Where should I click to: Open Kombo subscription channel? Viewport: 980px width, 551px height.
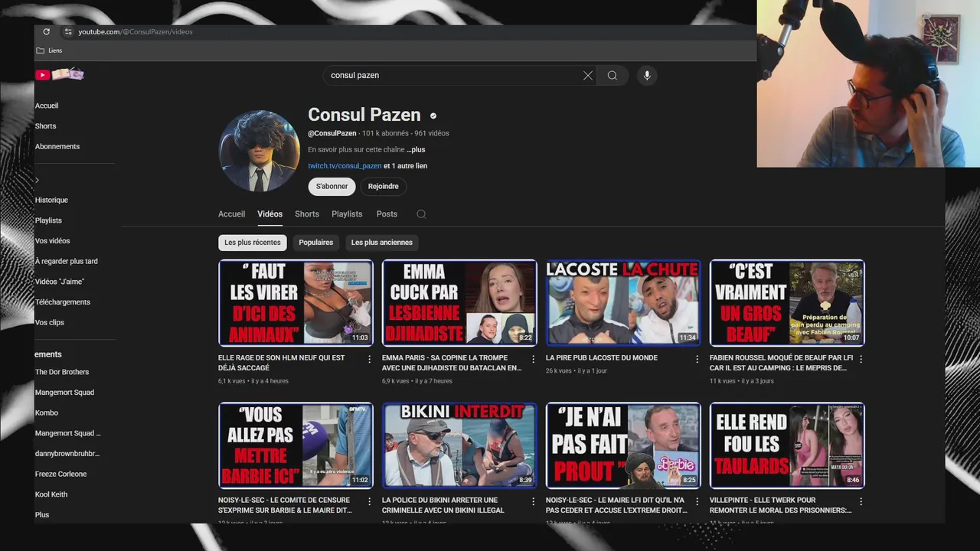(47, 413)
